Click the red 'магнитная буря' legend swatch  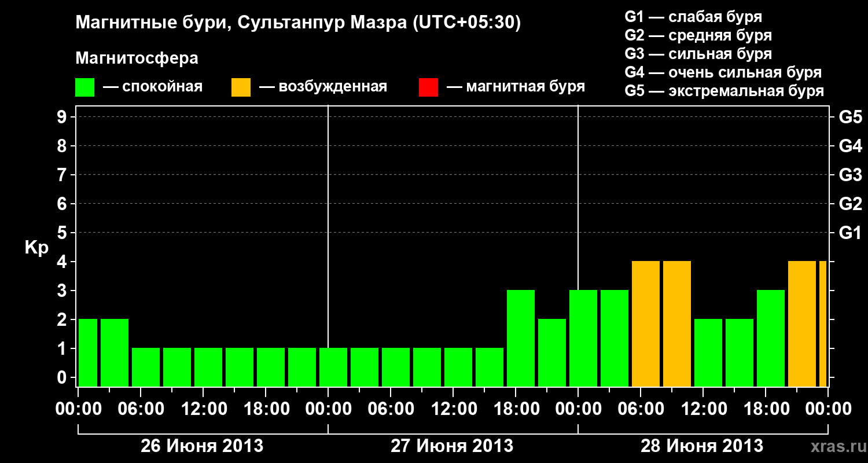pos(428,87)
